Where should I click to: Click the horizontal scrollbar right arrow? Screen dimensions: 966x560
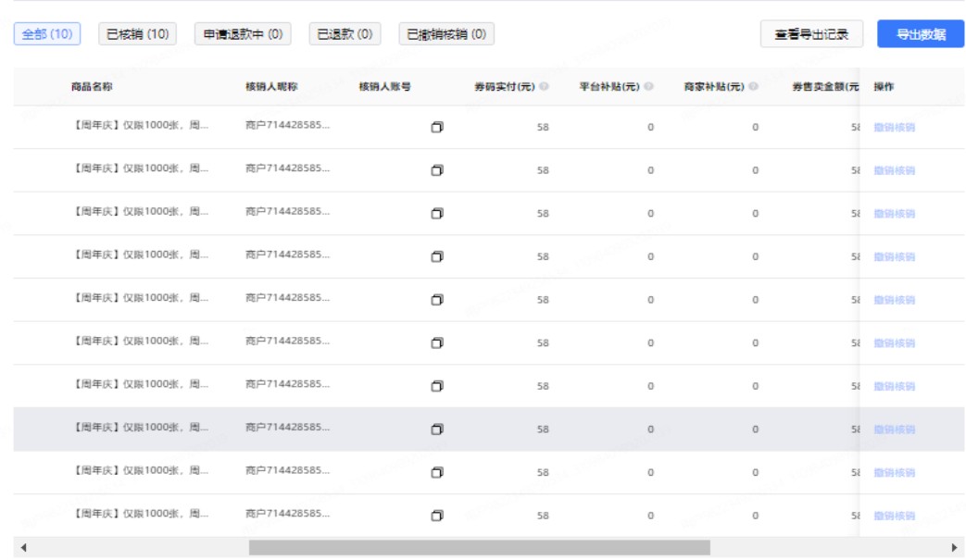pos(955,547)
